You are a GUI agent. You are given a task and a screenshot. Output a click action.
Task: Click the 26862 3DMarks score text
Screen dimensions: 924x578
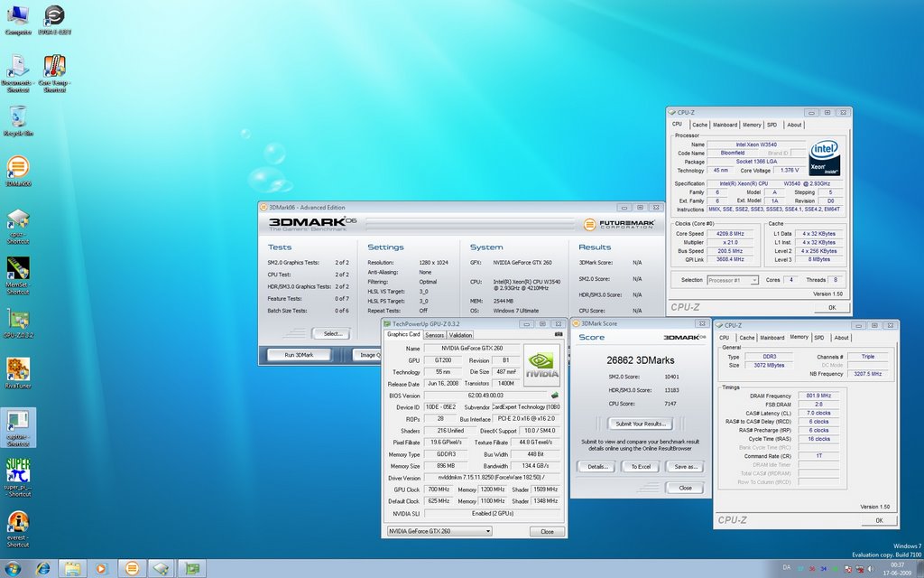[641, 359]
